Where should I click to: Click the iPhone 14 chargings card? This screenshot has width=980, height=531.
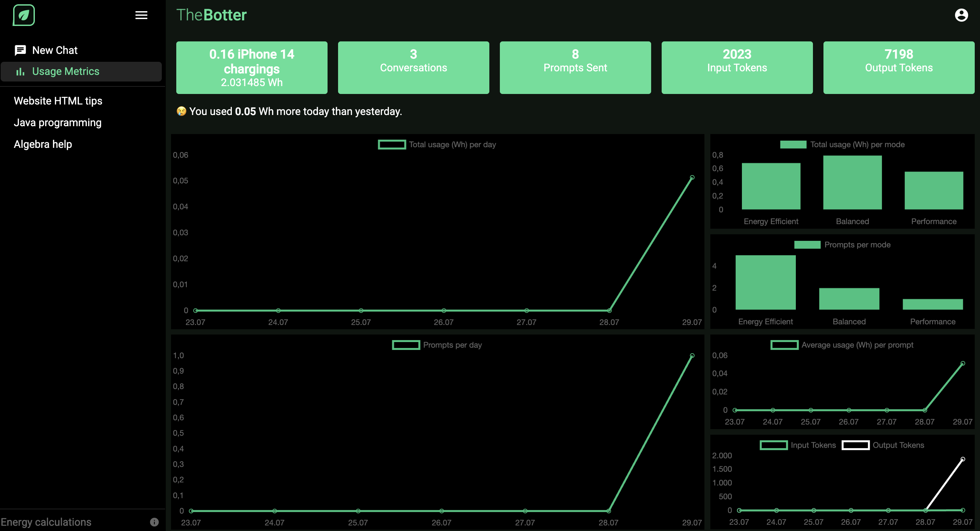pyautogui.click(x=252, y=68)
